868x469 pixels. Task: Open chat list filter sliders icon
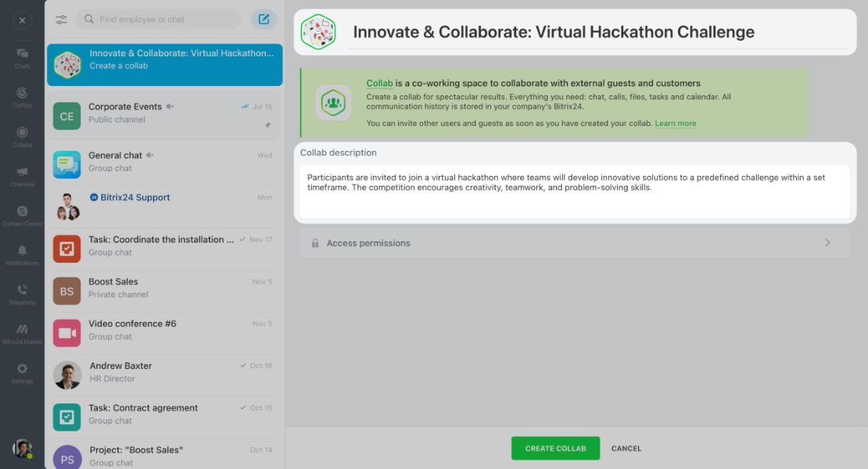coord(62,20)
